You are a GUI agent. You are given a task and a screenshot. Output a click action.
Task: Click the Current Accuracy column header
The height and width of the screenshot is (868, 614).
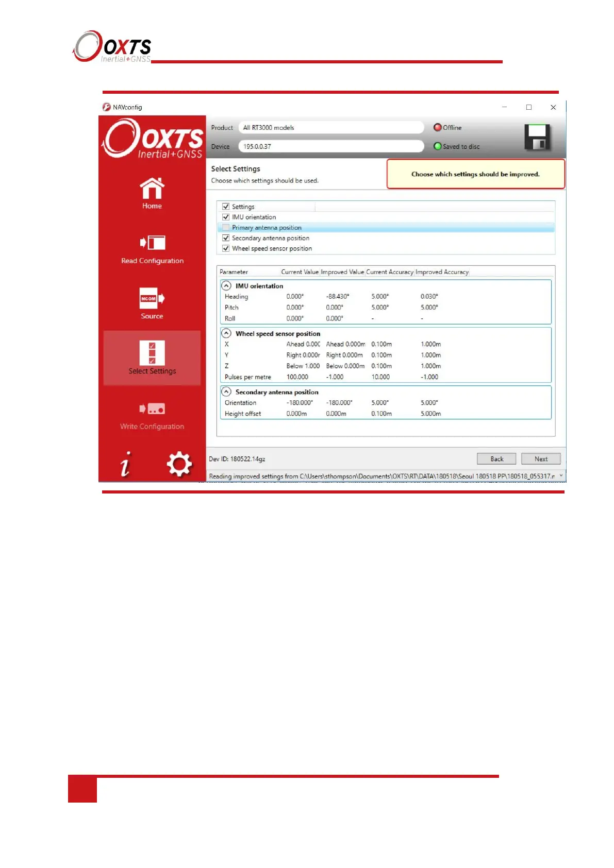pyautogui.click(x=390, y=272)
